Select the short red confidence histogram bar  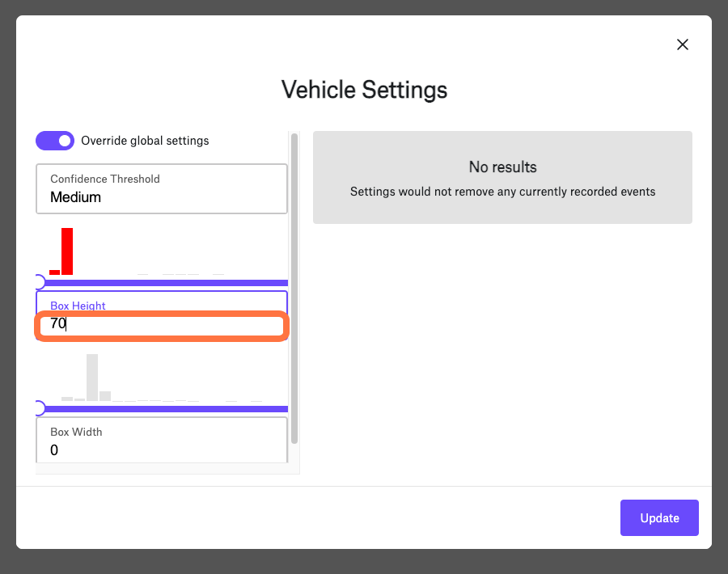[55, 272]
